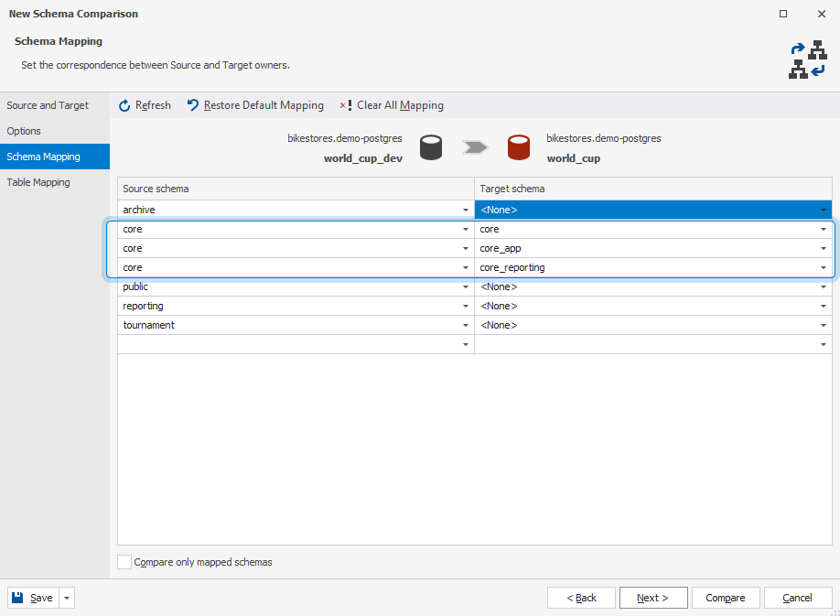Select the public source schema cell

click(296, 287)
